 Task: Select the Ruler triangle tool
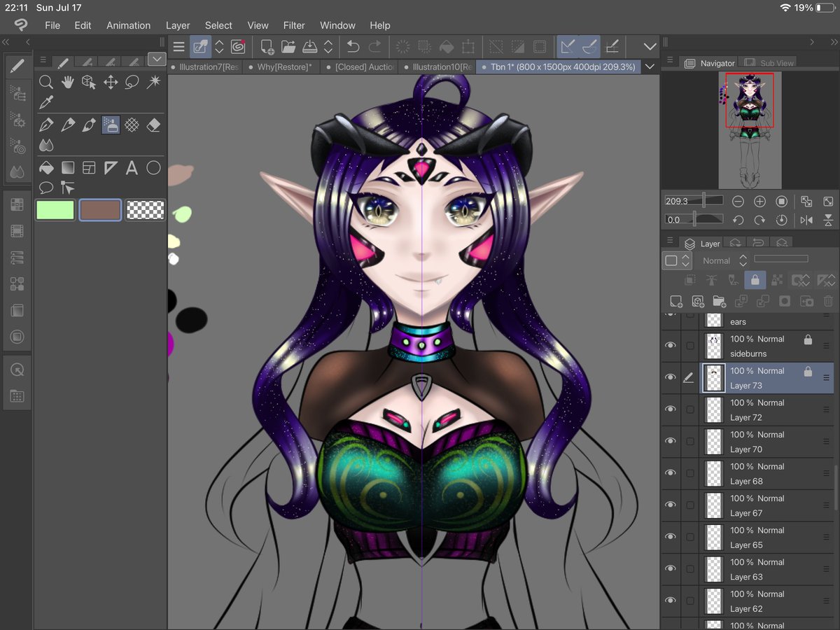pyautogui.click(x=111, y=168)
